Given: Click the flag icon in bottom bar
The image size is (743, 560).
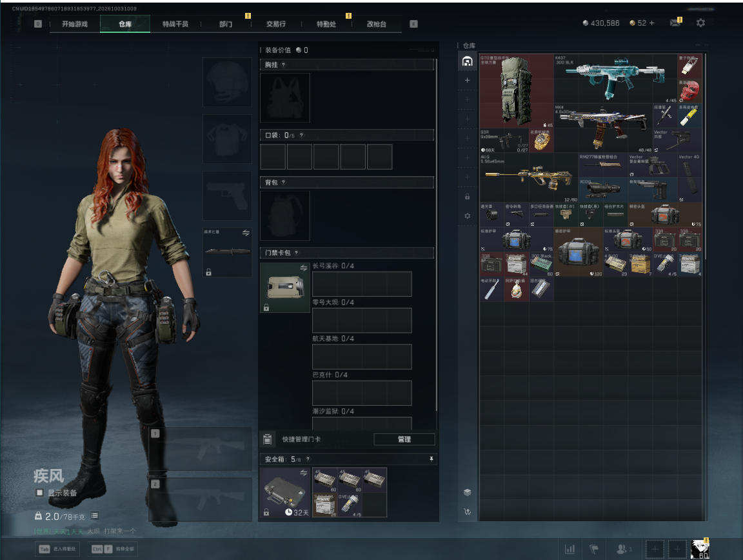Looking at the screenshot, I should point(594,549).
